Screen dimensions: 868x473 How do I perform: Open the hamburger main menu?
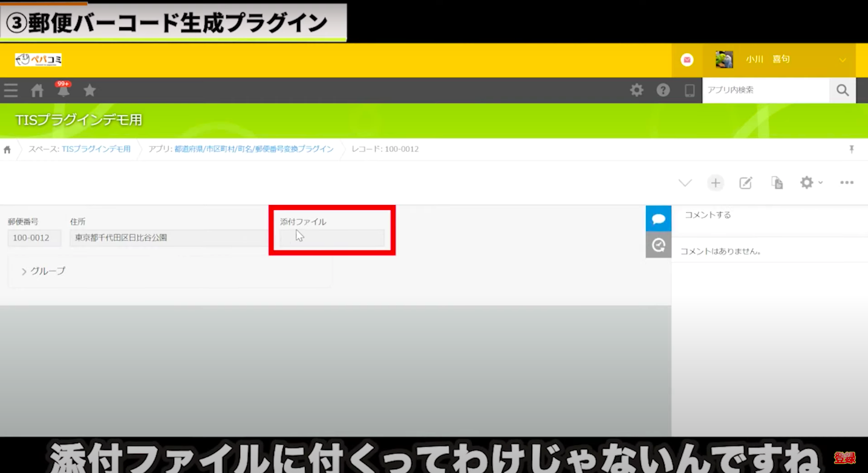pyautogui.click(x=11, y=91)
